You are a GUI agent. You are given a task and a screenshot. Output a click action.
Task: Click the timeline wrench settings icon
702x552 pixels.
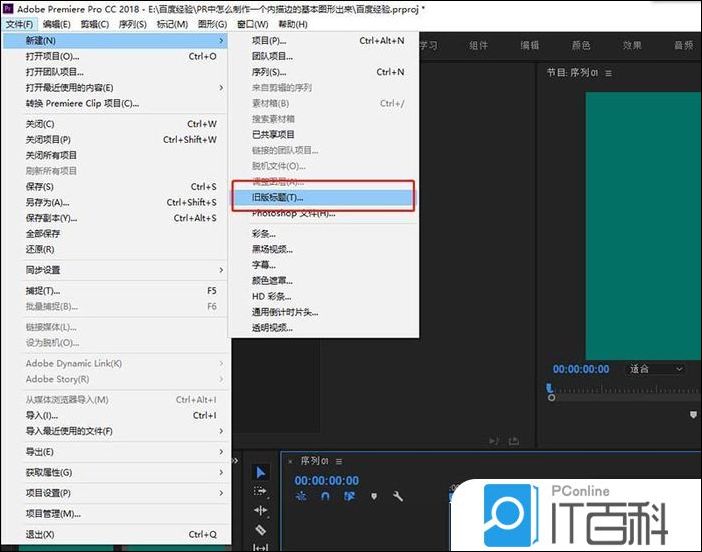click(398, 497)
